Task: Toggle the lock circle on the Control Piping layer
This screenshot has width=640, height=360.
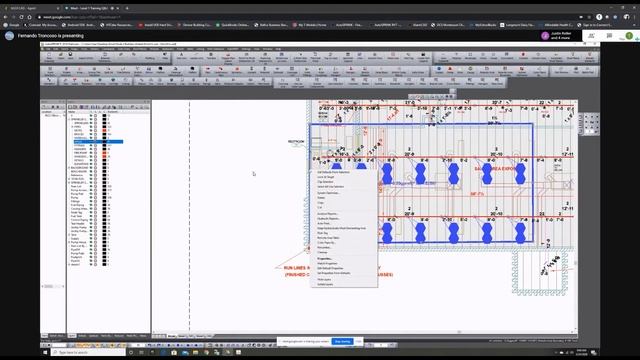Action: 96,220
